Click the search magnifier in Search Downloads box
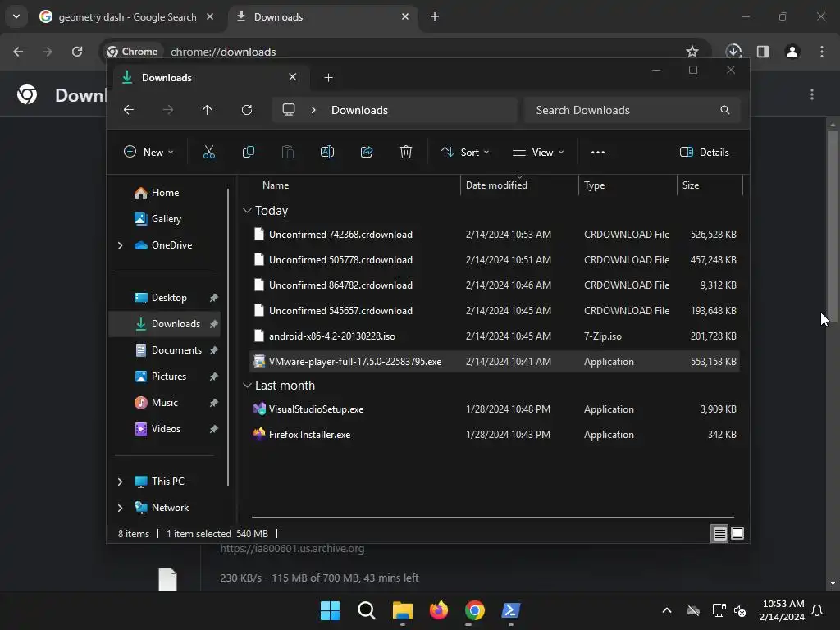This screenshot has height=630, width=840. point(725,110)
